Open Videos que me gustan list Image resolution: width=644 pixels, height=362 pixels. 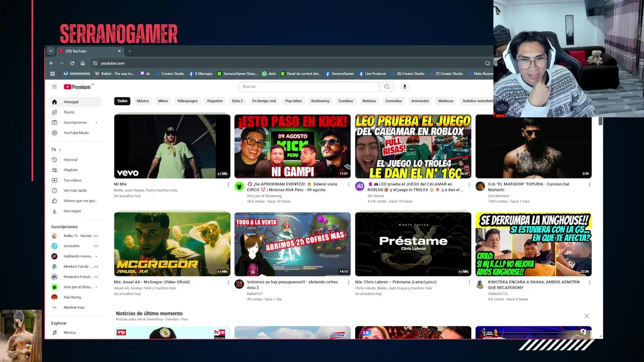74,201
